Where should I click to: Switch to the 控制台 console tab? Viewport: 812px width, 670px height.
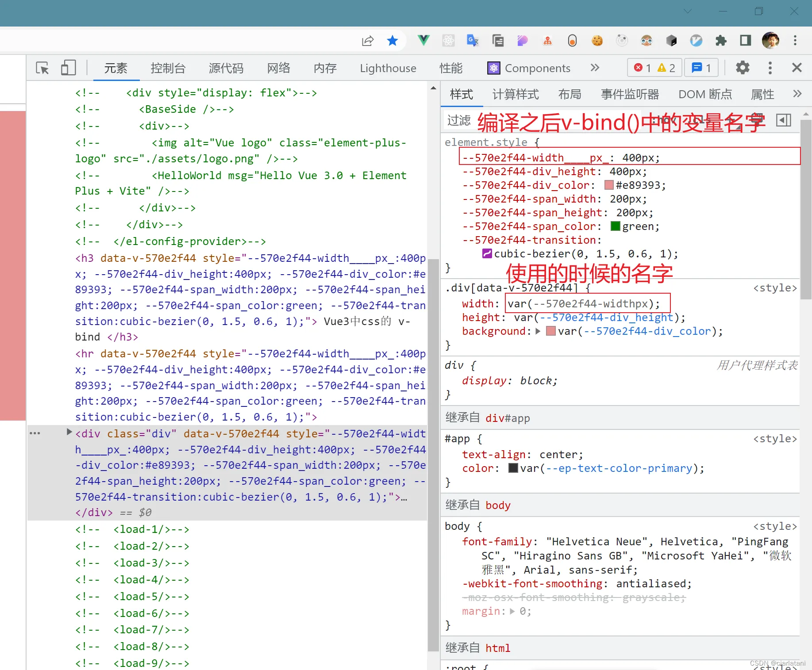click(x=168, y=68)
